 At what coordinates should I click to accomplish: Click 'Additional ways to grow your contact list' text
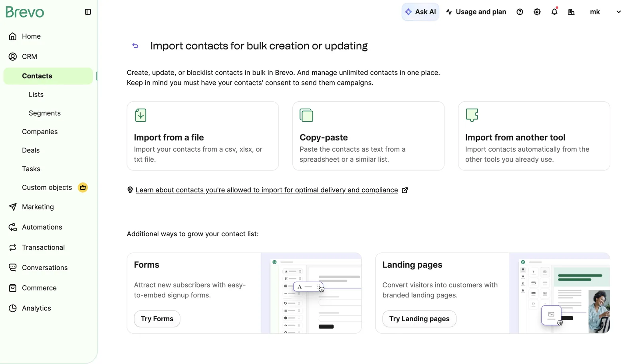coord(192,234)
